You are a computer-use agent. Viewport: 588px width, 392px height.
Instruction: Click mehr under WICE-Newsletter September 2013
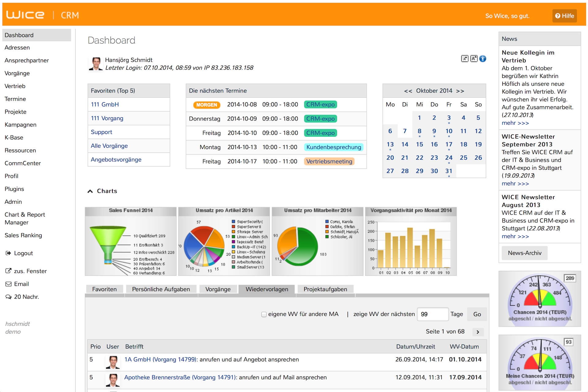pyautogui.click(x=515, y=184)
